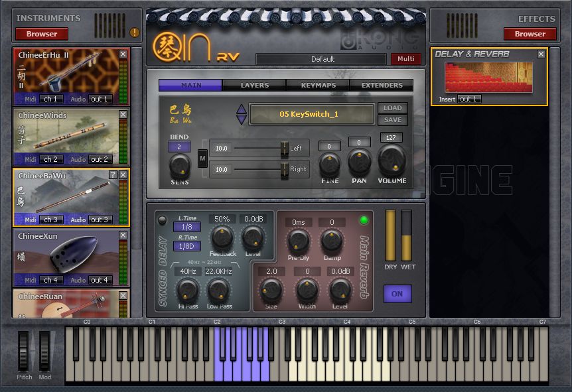Toggle the effect ON button

click(x=397, y=294)
